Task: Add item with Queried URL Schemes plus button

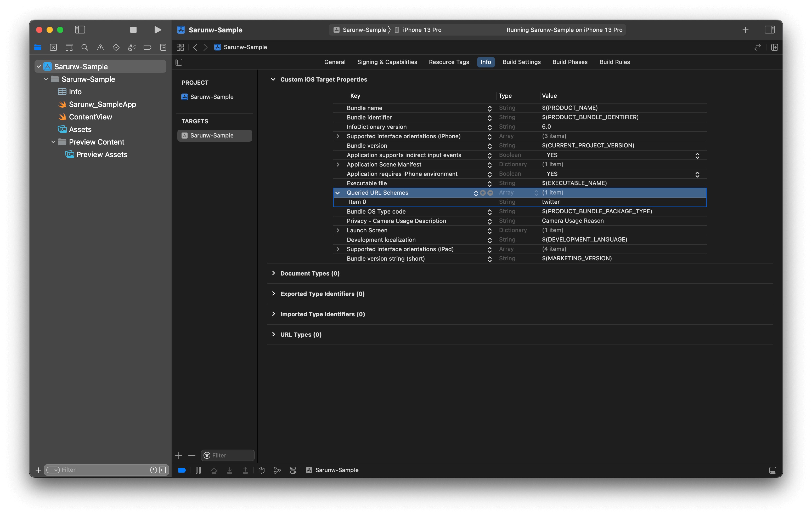Action: tap(483, 193)
